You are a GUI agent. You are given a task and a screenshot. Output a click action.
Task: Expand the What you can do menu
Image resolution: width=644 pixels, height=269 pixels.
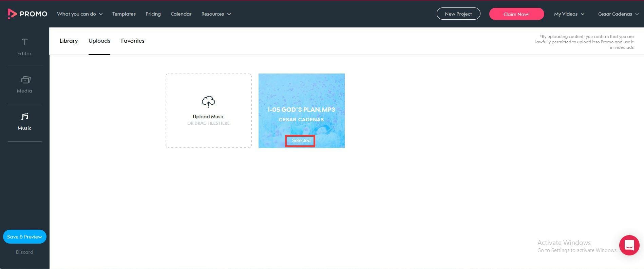pyautogui.click(x=80, y=14)
